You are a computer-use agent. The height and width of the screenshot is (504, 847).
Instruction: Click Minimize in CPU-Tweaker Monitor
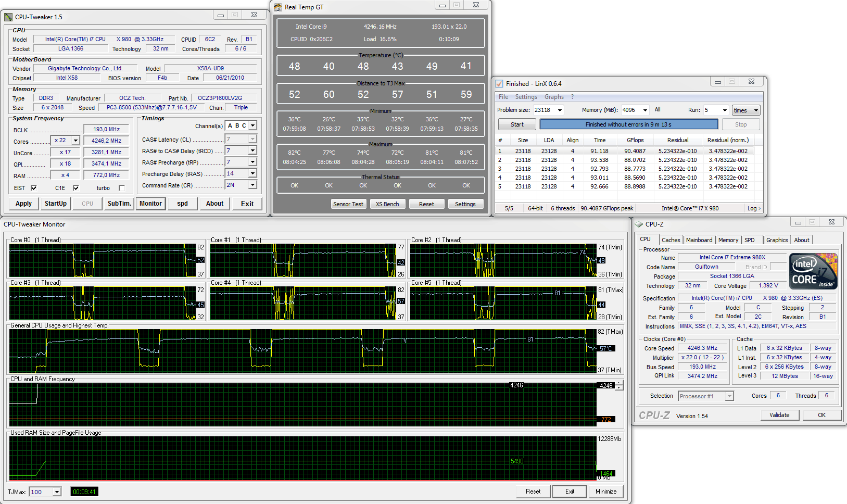pyautogui.click(x=606, y=492)
